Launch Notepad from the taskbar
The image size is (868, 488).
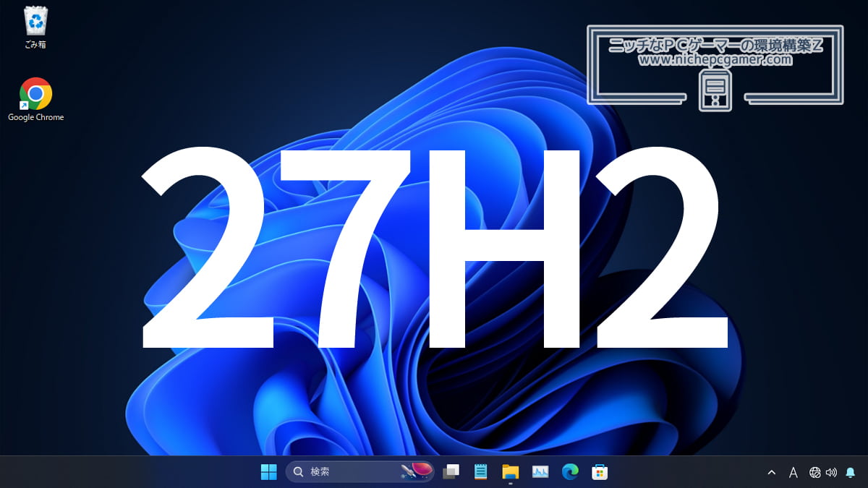coord(480,472)
